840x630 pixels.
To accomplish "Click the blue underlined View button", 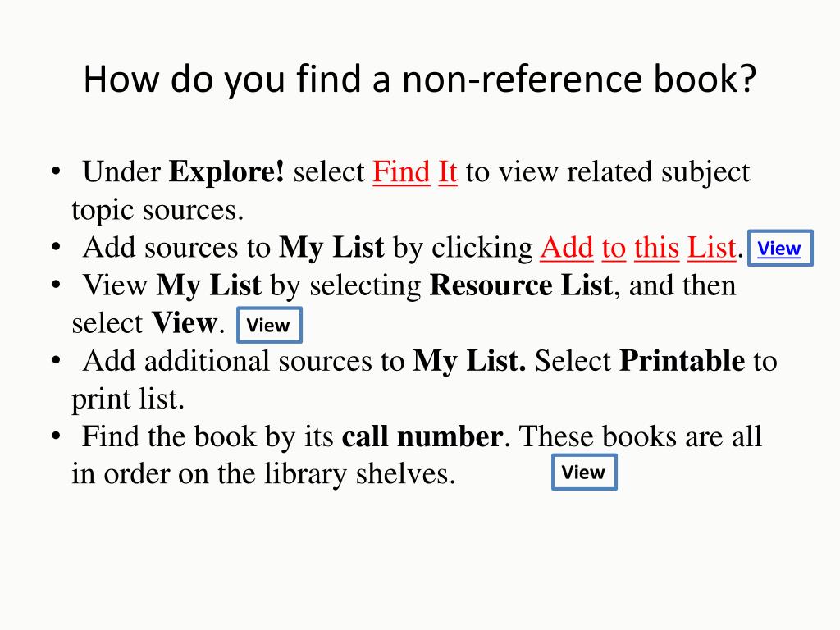I will coord(780,248).
